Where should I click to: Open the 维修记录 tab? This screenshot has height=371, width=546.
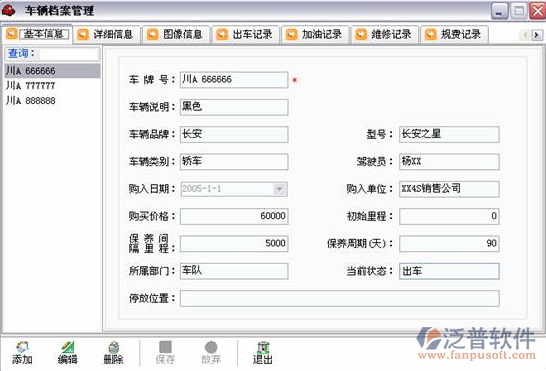point(385,34)
